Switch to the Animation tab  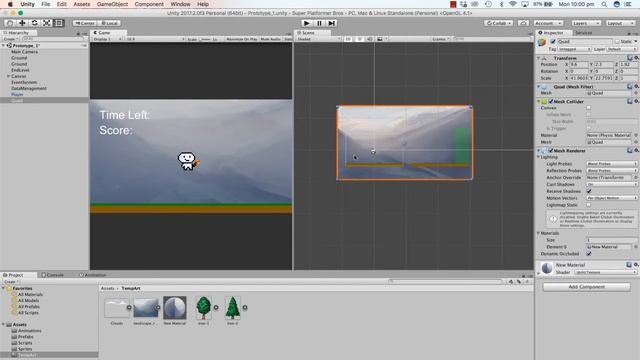(x=92, y=275)
